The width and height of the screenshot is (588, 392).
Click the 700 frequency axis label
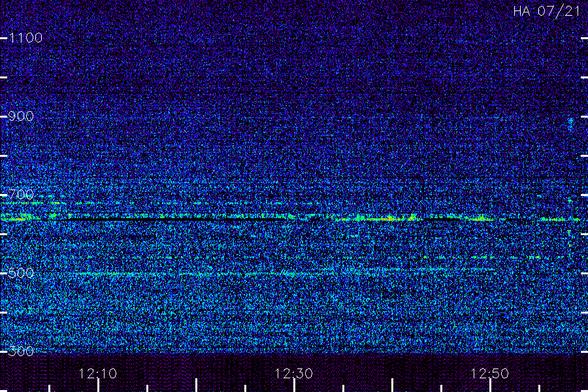point(21,195)
